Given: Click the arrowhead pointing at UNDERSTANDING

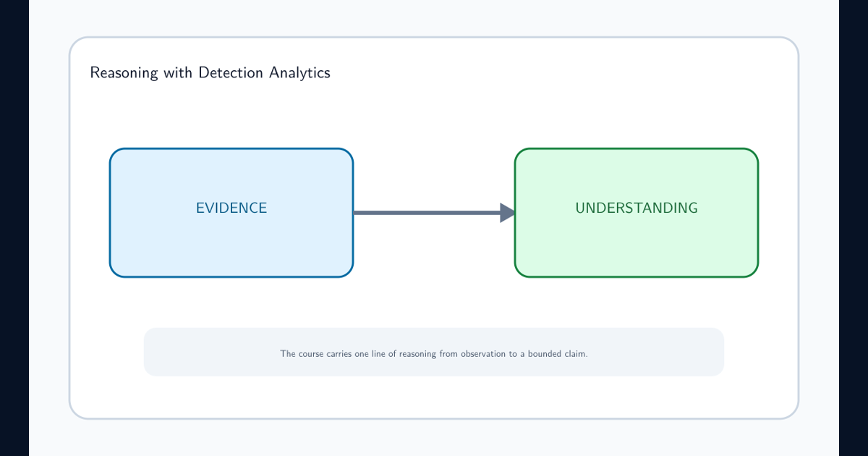Looking at the screenshot, I should [508, 213].
